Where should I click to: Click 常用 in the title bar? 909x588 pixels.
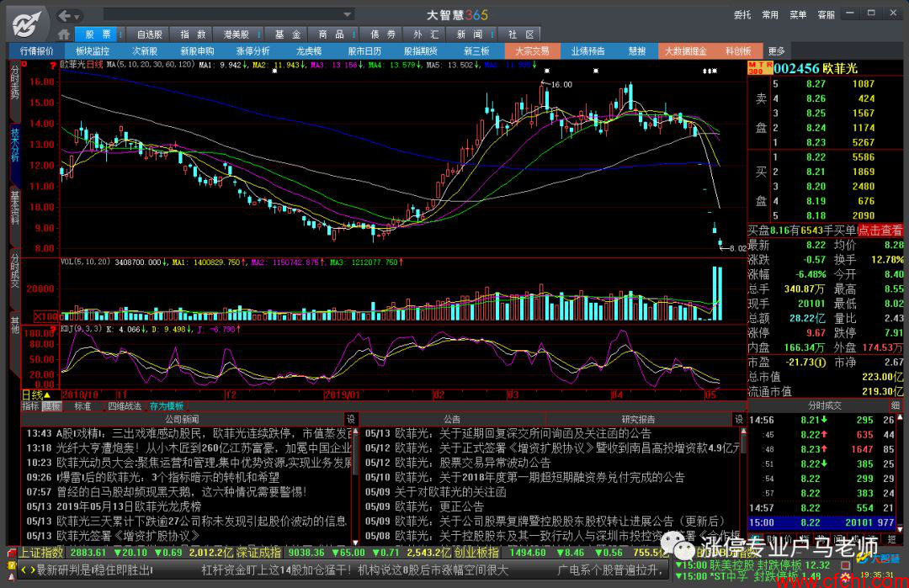[x=770, y=15]
